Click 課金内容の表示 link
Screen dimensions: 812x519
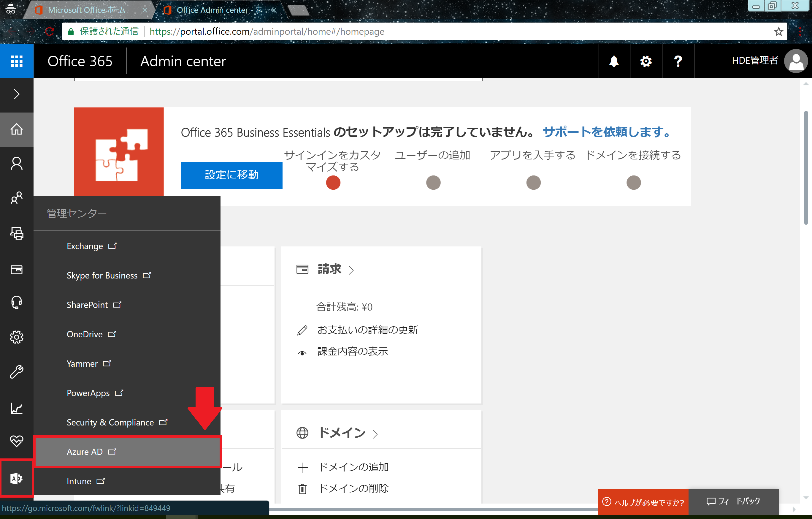353,351
